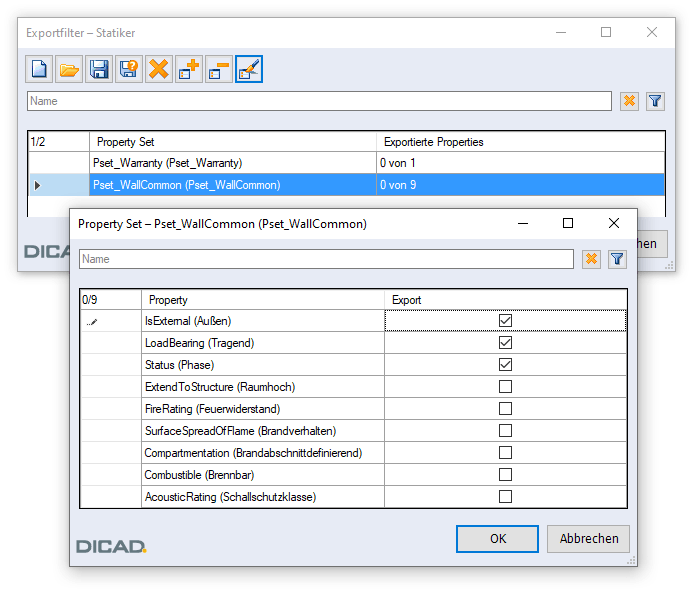Click the add property set plus icon
This screenshot has width=693, height=589.
pyautogui.click(x=189, y=69)
